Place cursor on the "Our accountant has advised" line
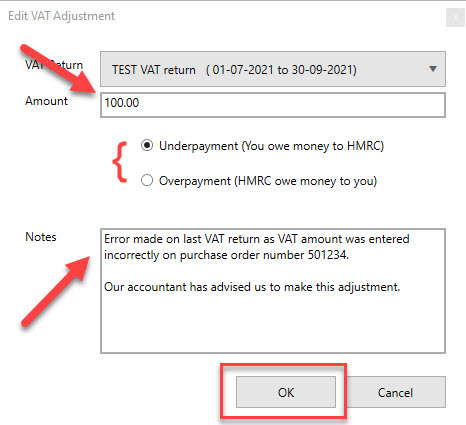Screen dimensions: 466x425 pos(252,287)
